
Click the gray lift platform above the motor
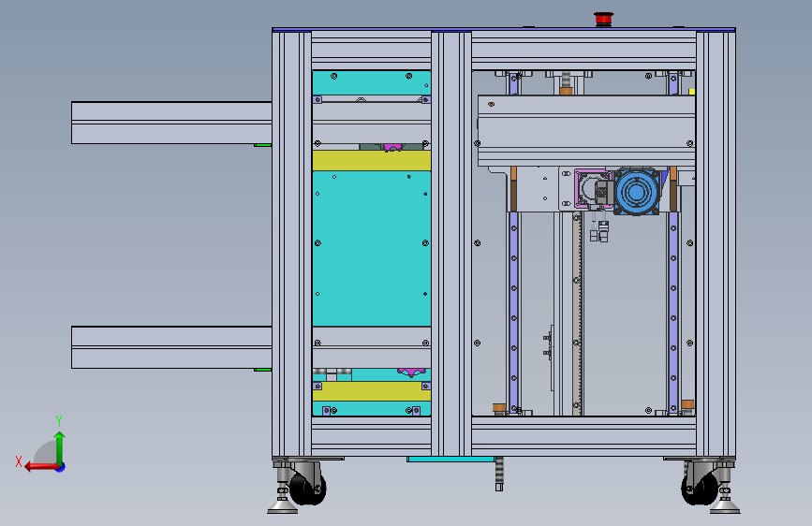click(586, 130)
